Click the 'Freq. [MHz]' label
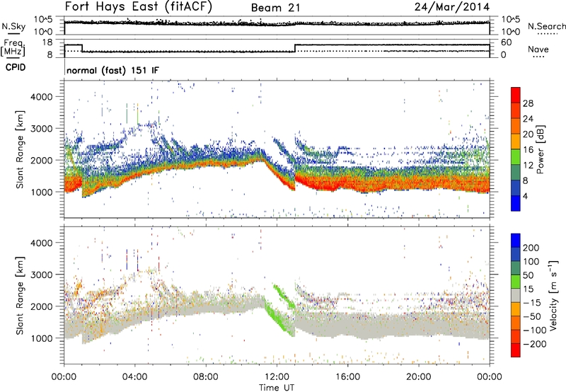The image size is (566, 392). [x=13, y=48]
